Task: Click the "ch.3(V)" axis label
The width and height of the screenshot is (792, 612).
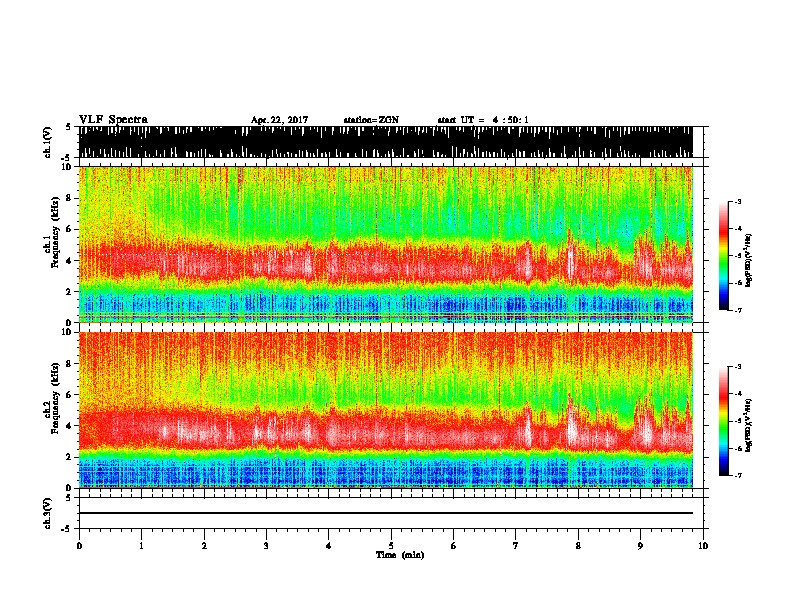Action: point(48,513)
